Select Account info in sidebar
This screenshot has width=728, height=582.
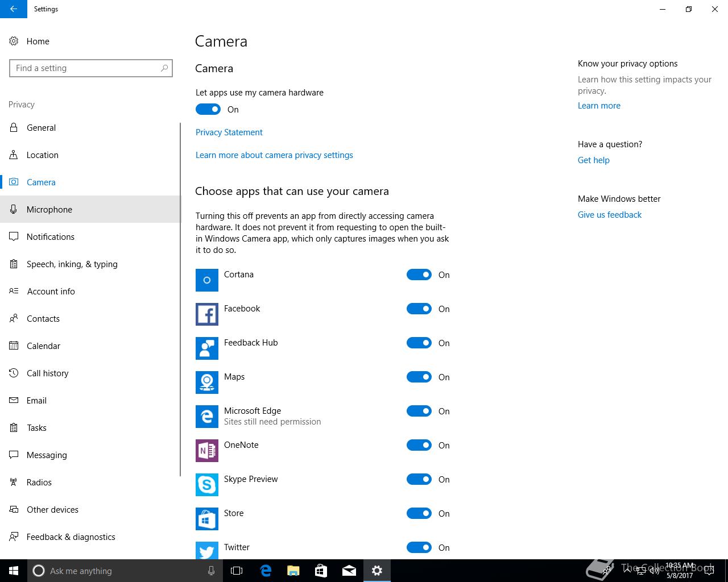pos(90,291)
